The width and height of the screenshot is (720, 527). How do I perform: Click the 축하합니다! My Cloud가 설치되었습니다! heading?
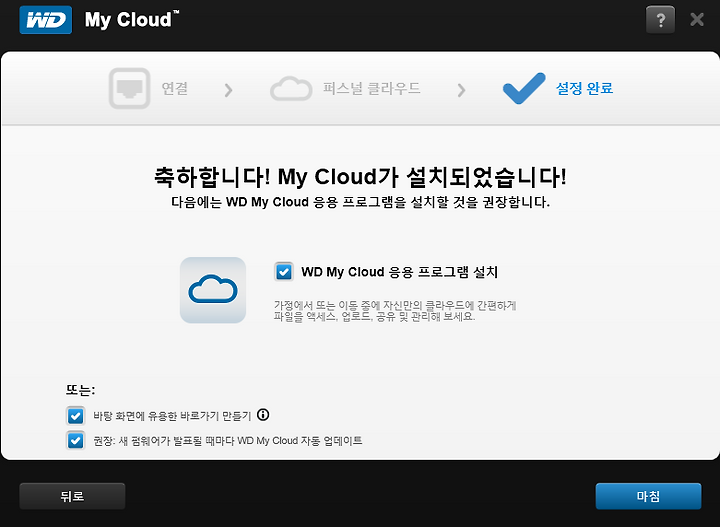360,177
